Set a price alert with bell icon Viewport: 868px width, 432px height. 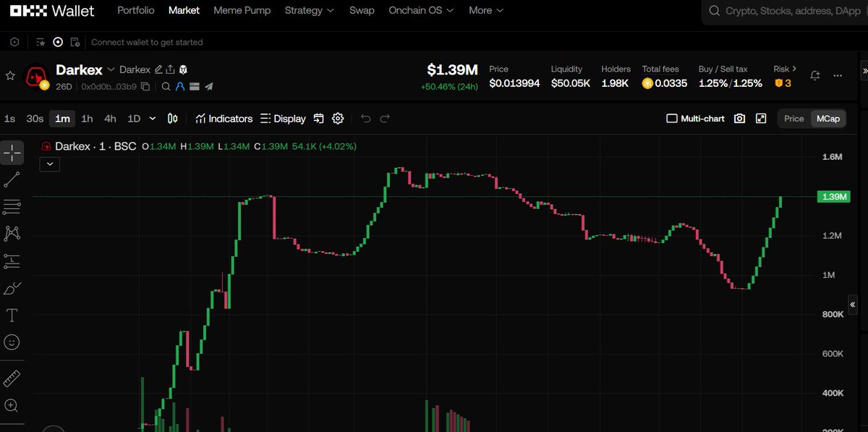click(x=815, y=75)
